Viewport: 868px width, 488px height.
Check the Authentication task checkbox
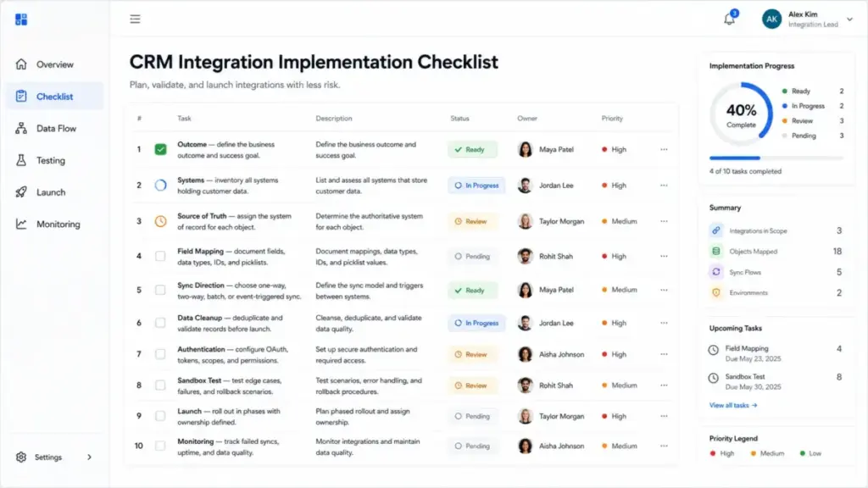coord(160,354)
